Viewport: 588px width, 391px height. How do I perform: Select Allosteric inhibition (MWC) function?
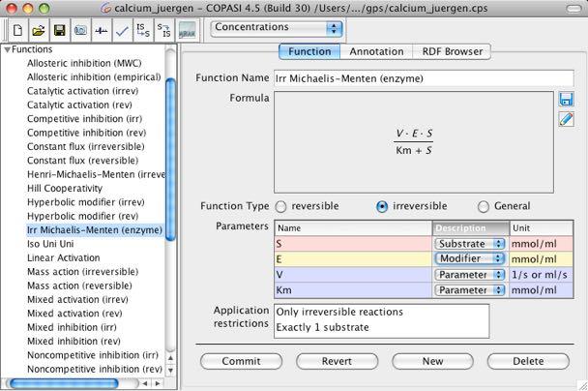[84, 63]
